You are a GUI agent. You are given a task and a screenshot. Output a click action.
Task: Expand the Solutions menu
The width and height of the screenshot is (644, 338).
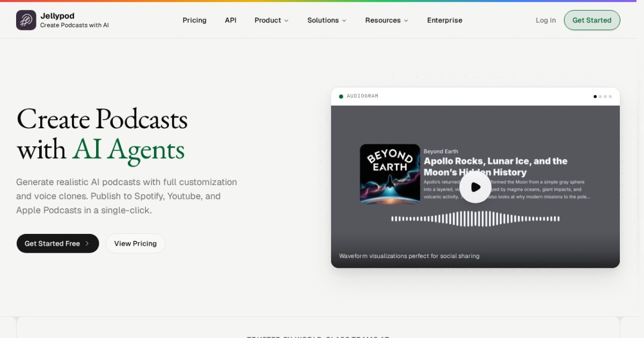tap(327, 20)
